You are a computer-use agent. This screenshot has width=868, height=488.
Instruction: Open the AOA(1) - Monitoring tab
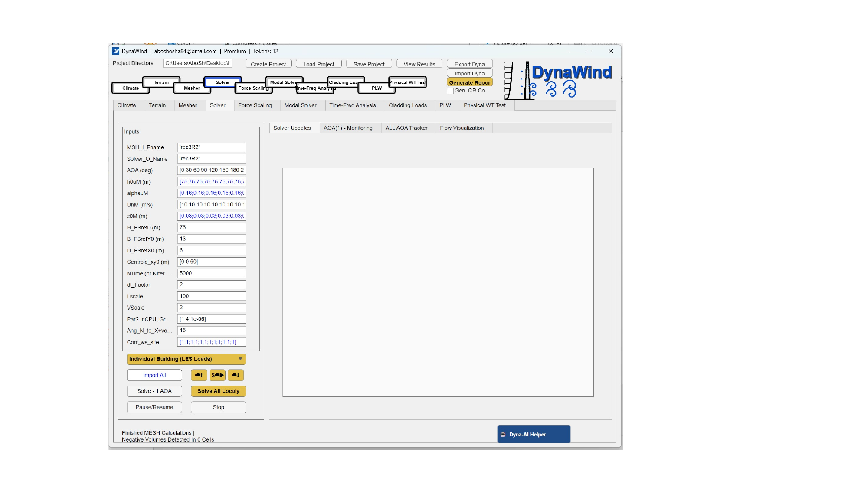[347, 128]
